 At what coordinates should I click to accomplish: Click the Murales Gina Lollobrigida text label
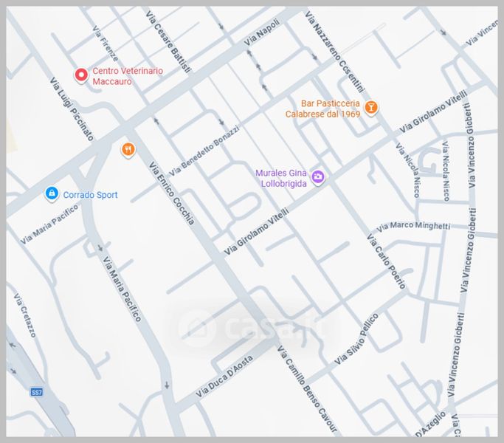pyautogui.click(x=280, y=178)
